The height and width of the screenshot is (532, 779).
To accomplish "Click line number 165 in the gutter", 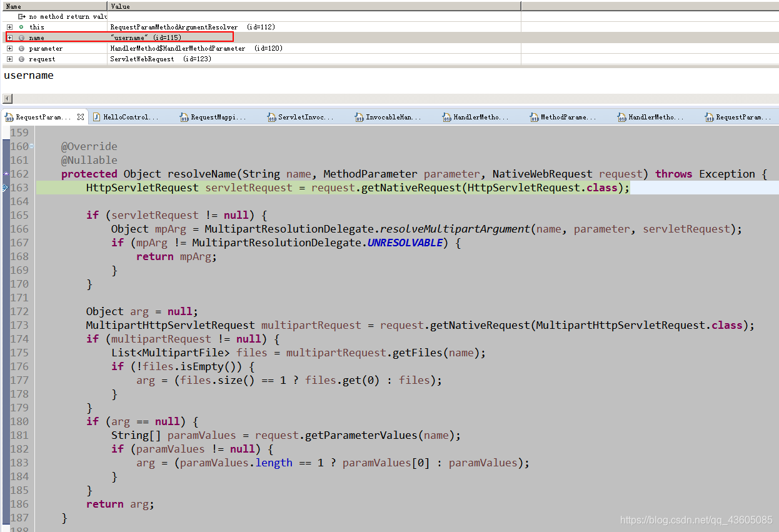I will 19,215.
